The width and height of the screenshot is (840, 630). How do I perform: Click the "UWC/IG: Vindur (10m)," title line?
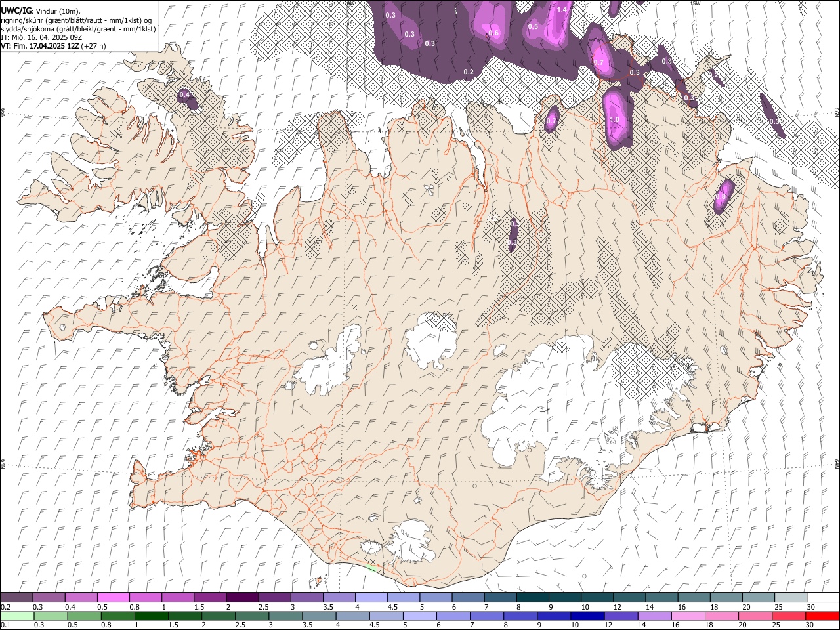(x=41, y=11)
